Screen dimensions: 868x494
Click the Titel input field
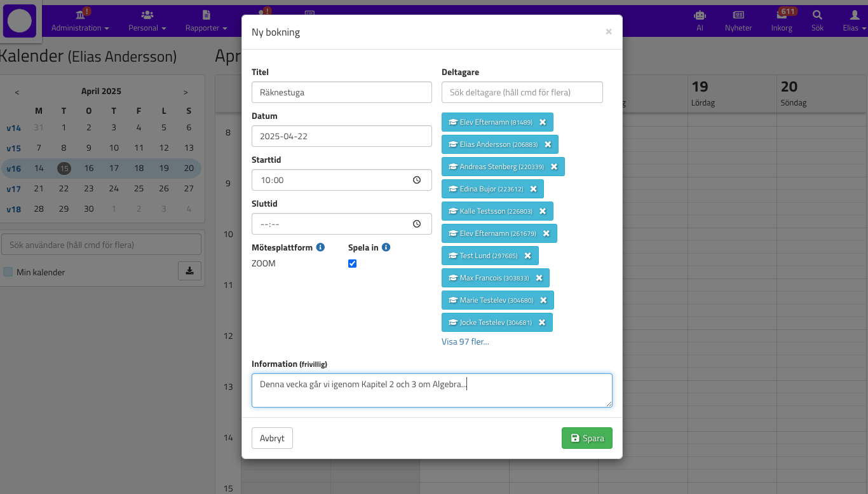(342, 92)
